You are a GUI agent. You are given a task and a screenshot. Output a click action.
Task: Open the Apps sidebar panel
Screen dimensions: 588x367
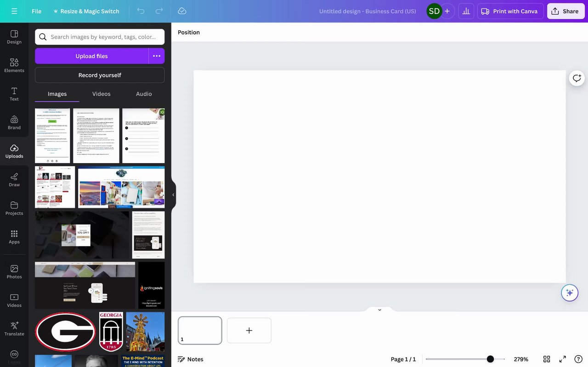[x=14, y=237]
